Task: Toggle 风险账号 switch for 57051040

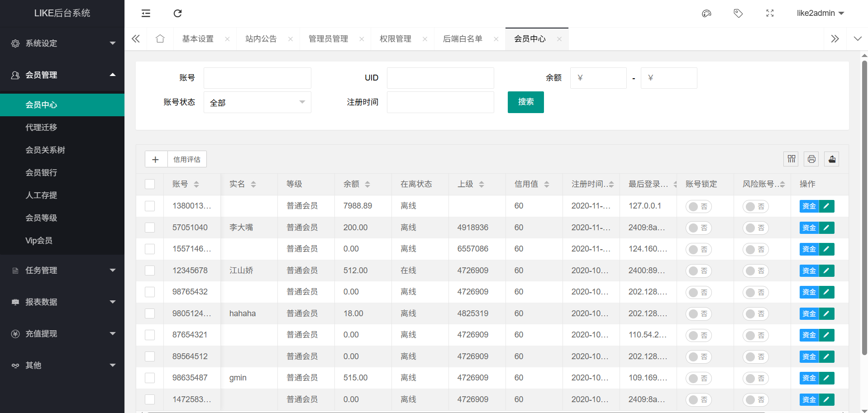Action: 756,228
